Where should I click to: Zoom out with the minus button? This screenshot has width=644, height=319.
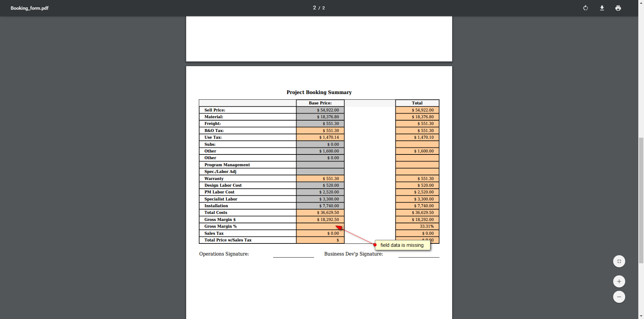click(619, 297)
